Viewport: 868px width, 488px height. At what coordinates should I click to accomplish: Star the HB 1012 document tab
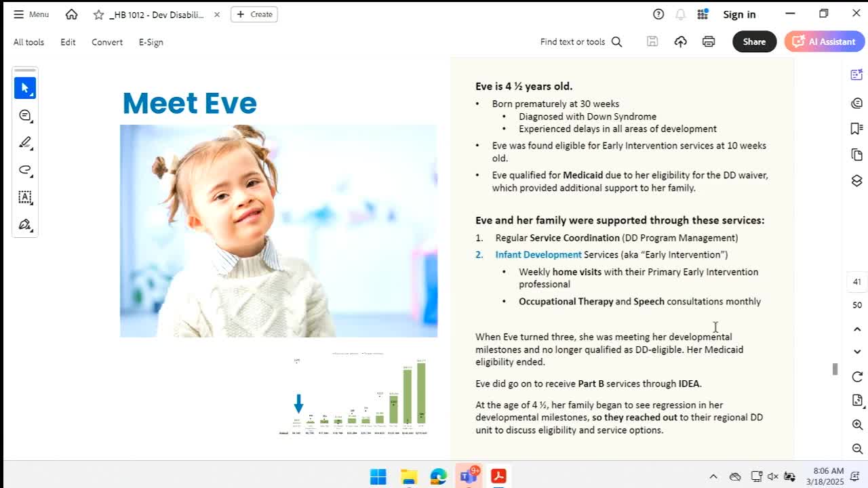99,14
